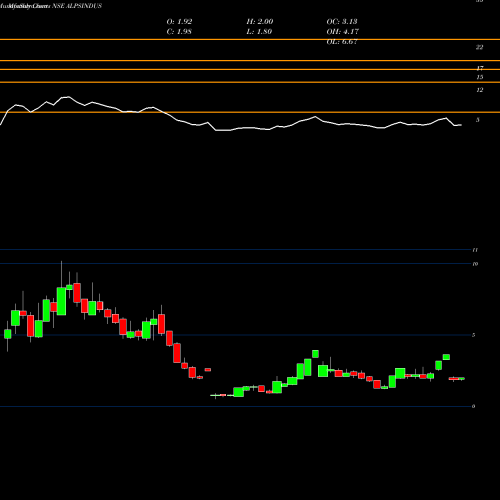Click the low value L: 1.80
This screenshot has width=500, height=500.
click(x=259, y=32)
